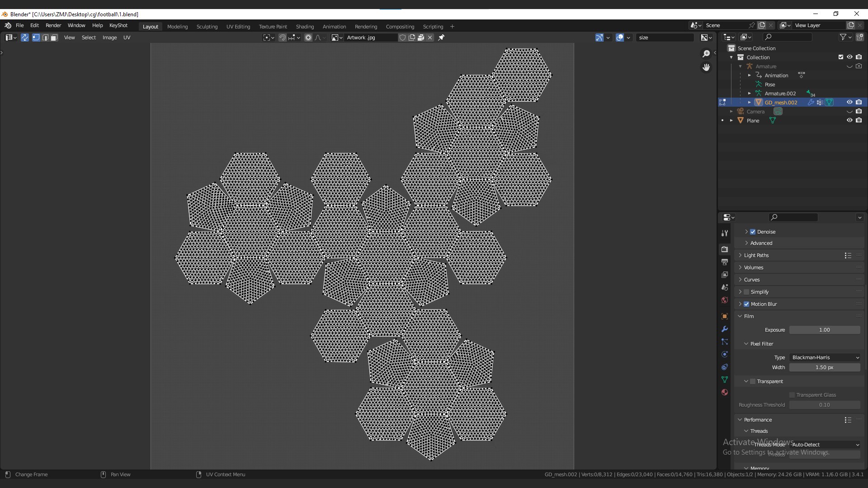Open Pixel Filter Type dropdown Blackman-Harris

coord(825,357)
